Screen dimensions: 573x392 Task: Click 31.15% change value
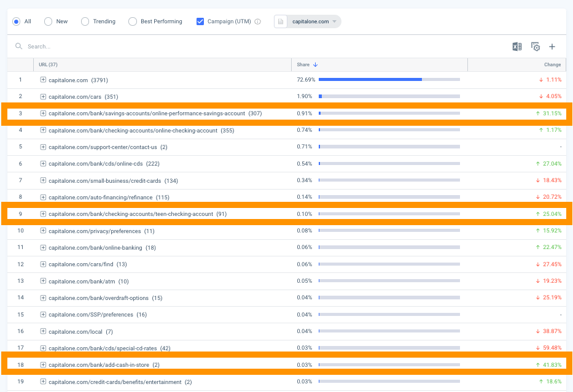552,113
